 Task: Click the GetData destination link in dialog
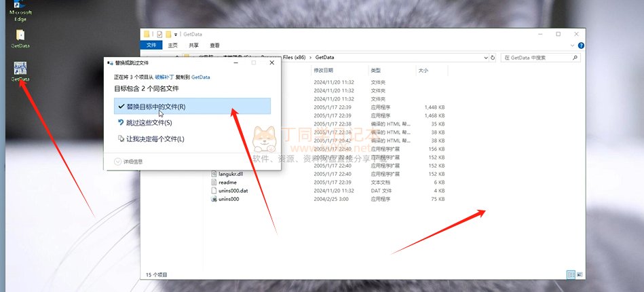click(201, 77)
